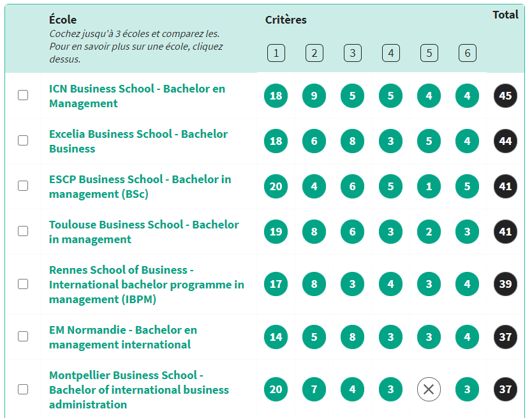This screenshot has height=418, width=532.
Task: Click Excelia Business School's total badge 44
Action: click(x=505, y=141)
